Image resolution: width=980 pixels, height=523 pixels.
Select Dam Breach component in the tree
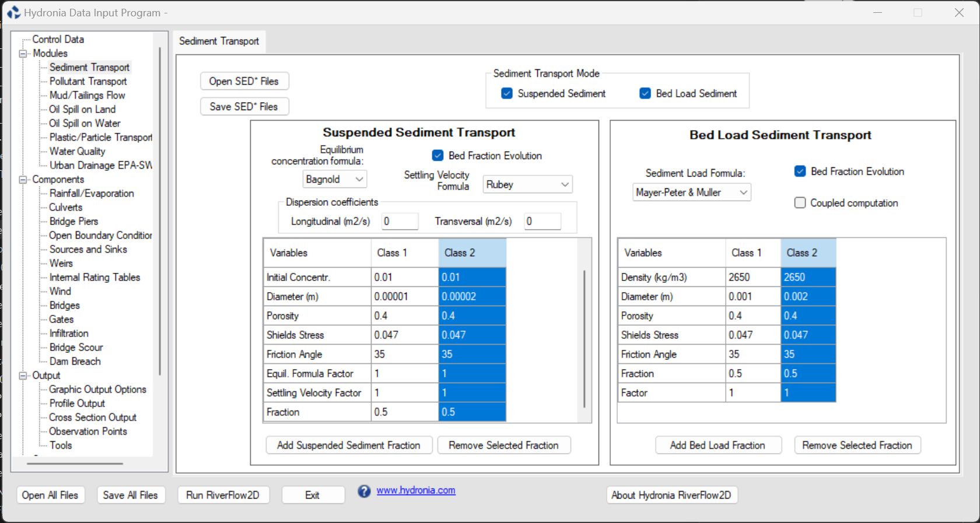pyautogui.click(x=75, y=361)
